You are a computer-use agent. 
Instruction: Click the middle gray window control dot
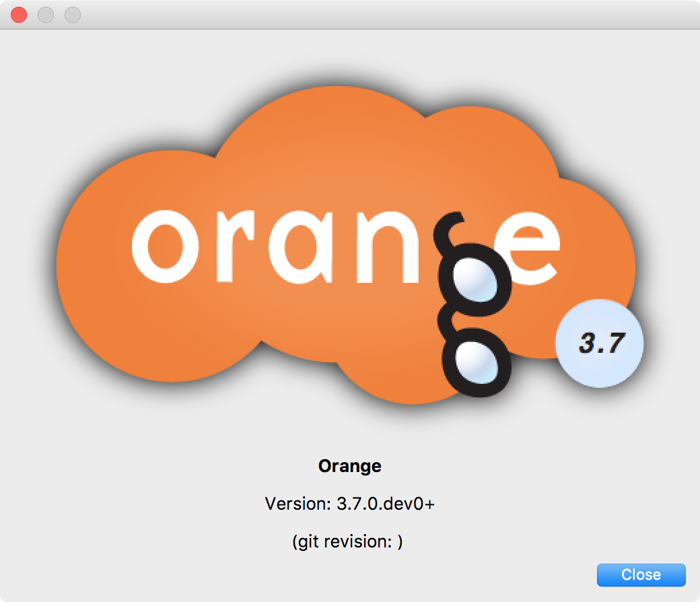tap(45, 14)
